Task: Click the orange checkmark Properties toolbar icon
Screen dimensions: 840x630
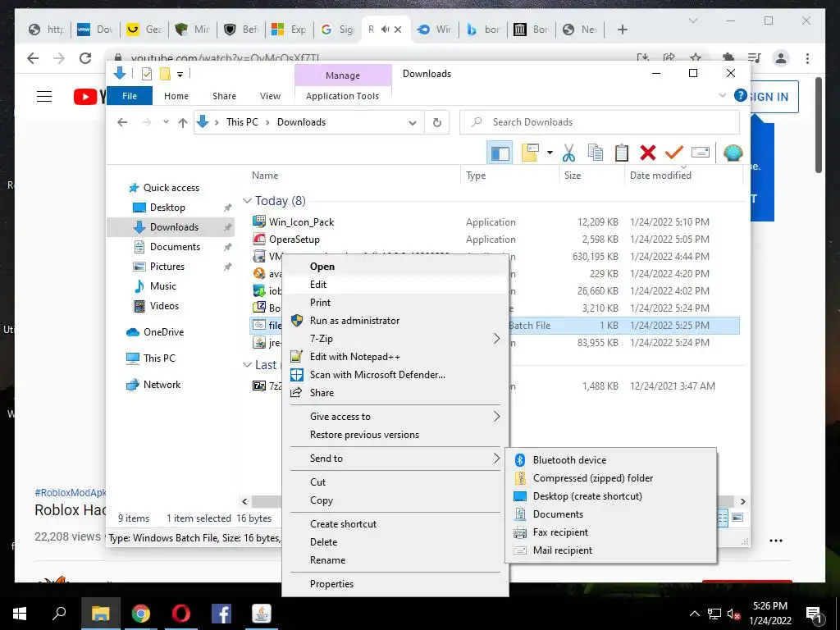Action: coord(674,153)
